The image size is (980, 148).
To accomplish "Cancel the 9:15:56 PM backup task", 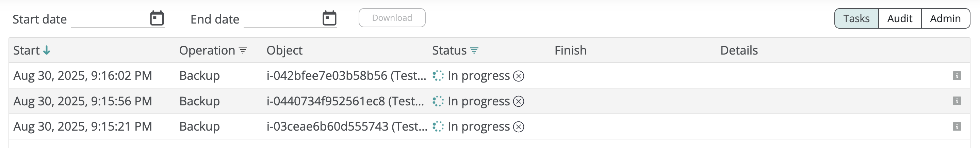I will [x=519, y=102].
